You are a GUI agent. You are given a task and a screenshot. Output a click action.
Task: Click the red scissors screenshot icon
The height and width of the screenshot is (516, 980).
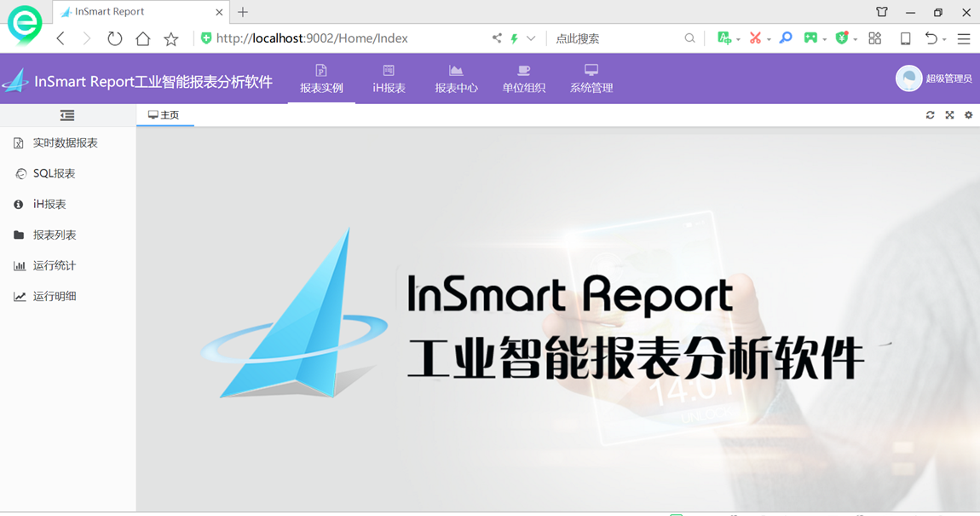coord(755,38)
